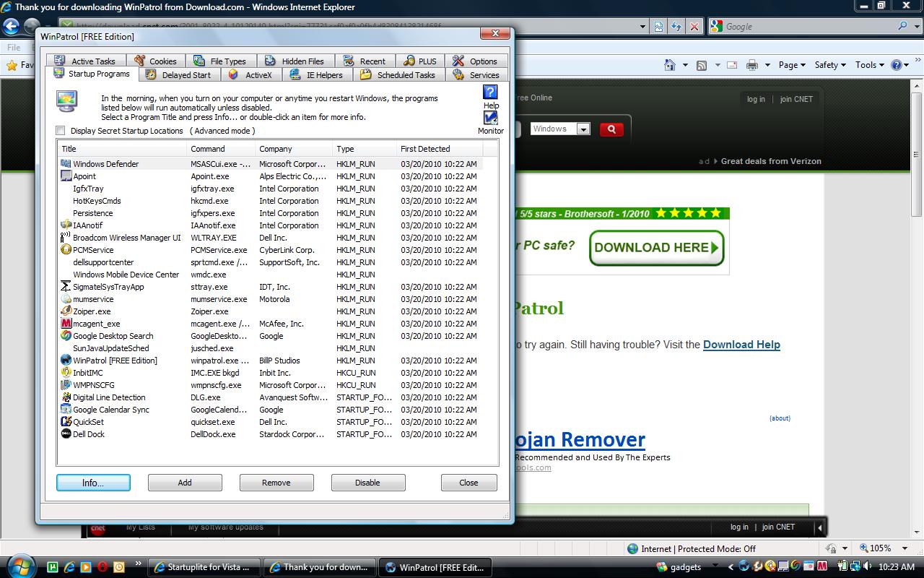This screenshot has height=578, width=924.
Task: Toggle Display Secret Startup Locations checkbox
Action: point(61,131)
